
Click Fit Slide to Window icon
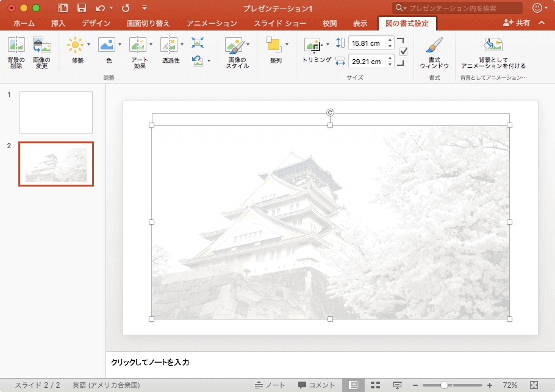click(x=534, y=385)
